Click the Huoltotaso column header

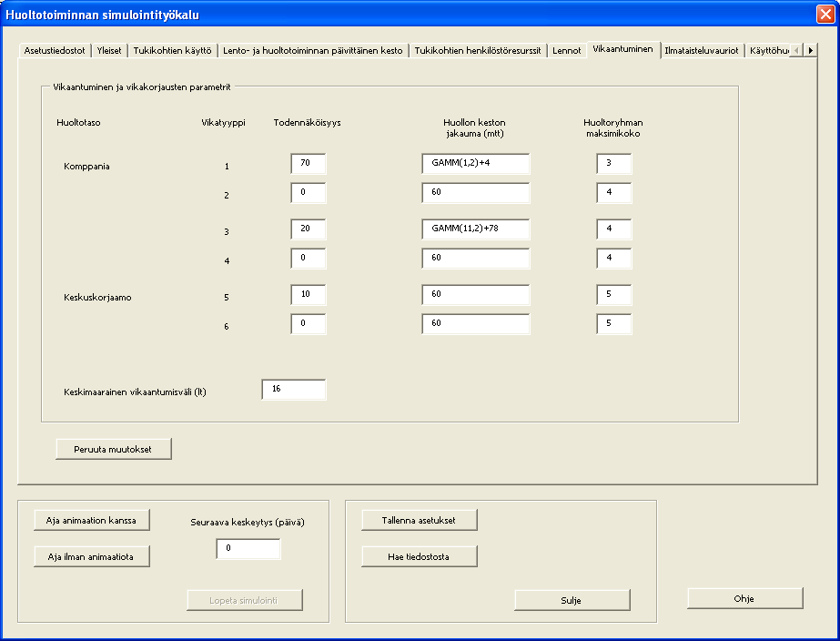click(x=78, y=122)
